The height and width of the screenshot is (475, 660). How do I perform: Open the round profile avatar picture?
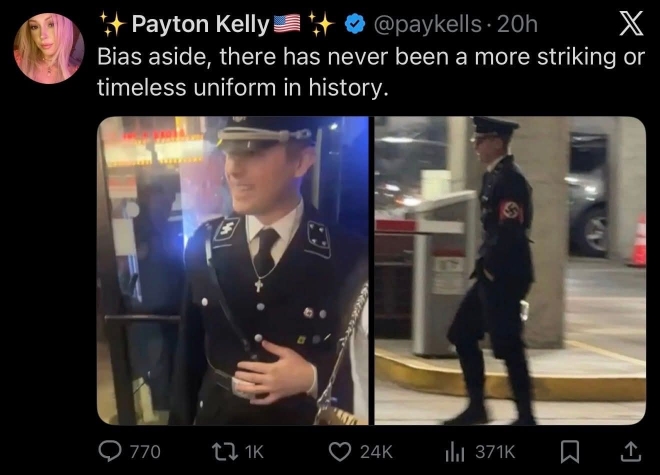pos(49,48)
